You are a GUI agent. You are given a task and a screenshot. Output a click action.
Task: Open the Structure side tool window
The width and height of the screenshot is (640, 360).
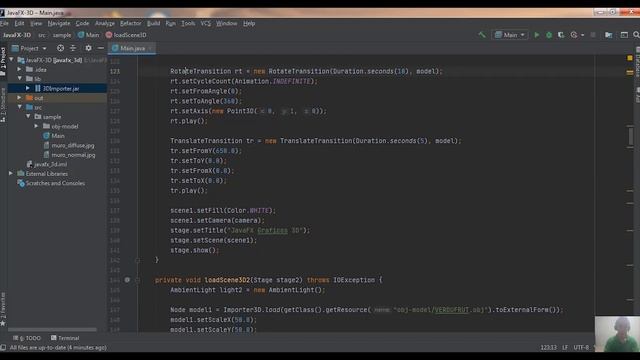(x=3, y=105)
